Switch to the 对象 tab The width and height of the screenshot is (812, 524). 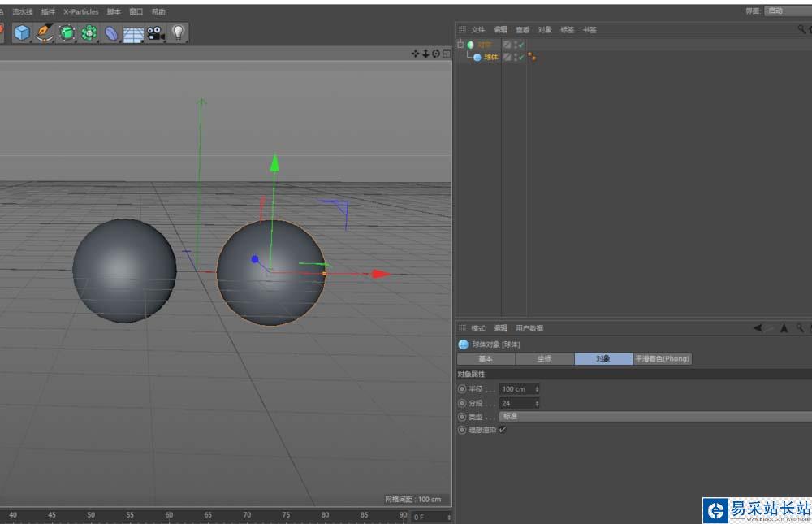coord(603,358)
